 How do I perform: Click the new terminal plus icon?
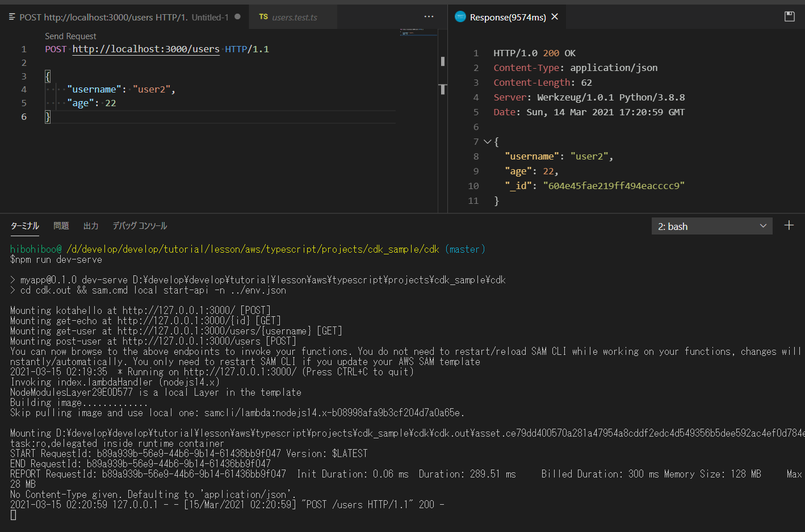pos(789,225)
